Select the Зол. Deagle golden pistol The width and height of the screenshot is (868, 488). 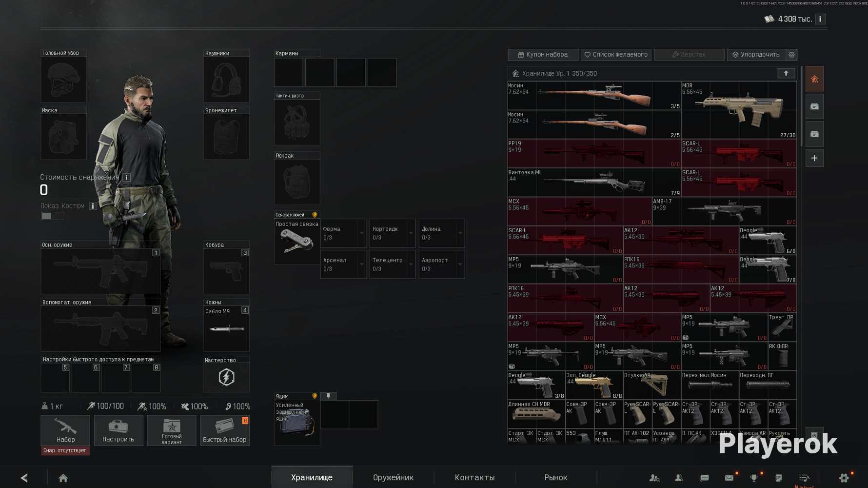(x=594, y=386)
